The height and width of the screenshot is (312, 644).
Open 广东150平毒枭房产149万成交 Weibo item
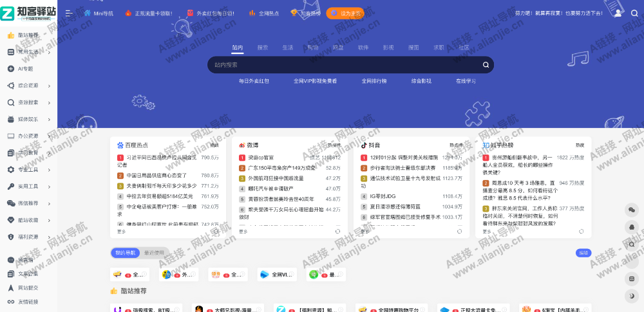(x=282, y=168)
